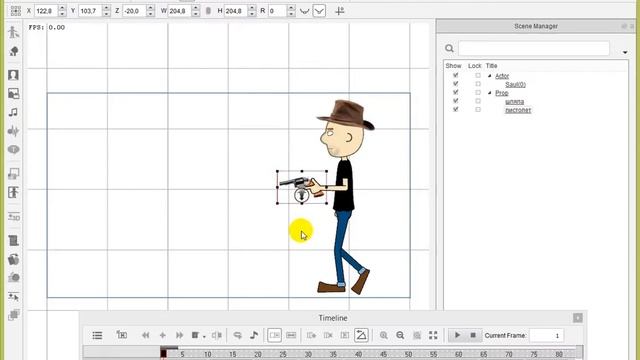This screenshot has width=640, height=360.
Task: Stop playback in Timeline
Action: [x=473, y=335]
